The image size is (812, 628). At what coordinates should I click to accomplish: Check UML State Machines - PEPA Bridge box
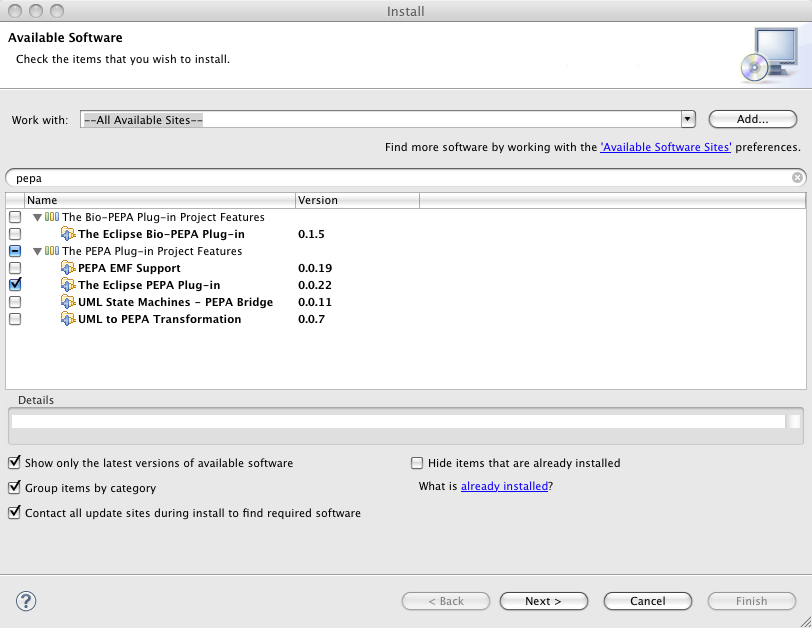point(15,302)
